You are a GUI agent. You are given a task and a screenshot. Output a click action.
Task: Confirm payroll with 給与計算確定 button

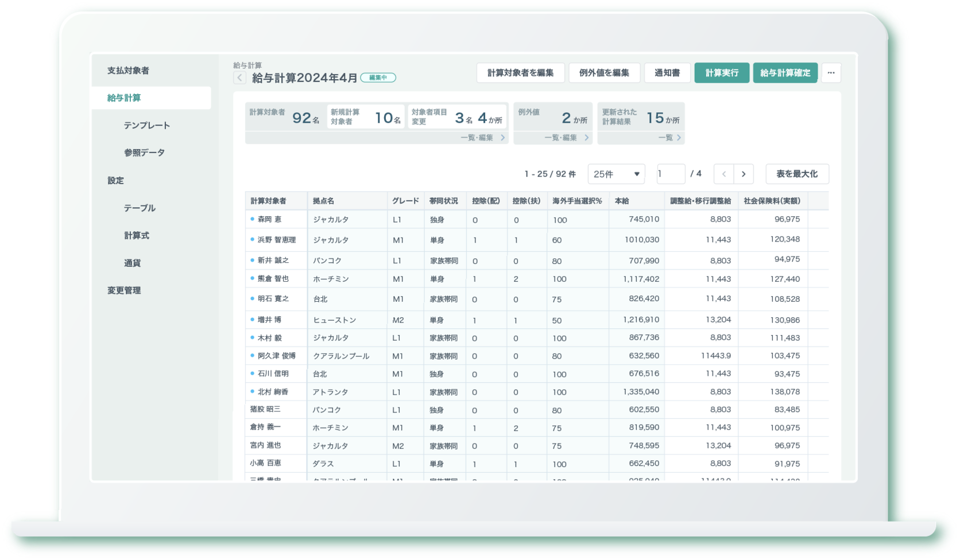pos(785,73)
